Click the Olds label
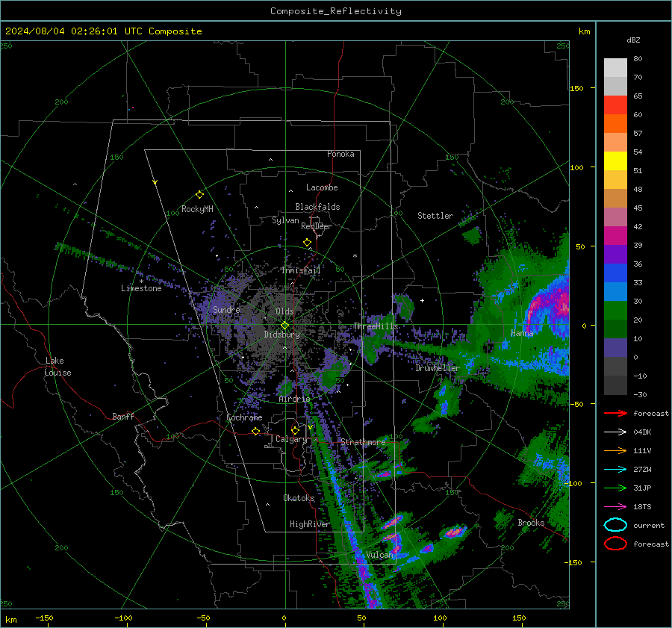Screen dimensions: 672x628 pos(284,311)
